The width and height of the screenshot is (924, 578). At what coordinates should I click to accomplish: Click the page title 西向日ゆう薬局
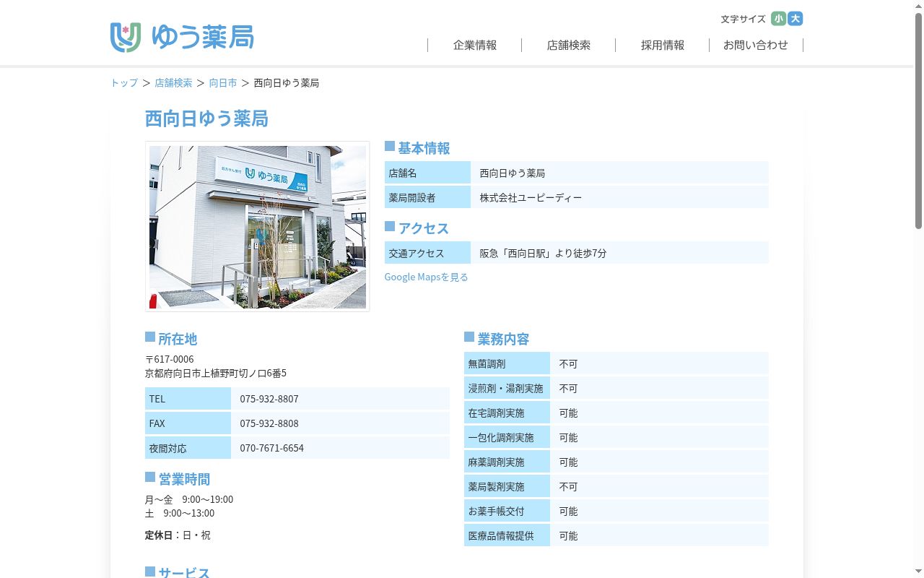coord(206,118)
